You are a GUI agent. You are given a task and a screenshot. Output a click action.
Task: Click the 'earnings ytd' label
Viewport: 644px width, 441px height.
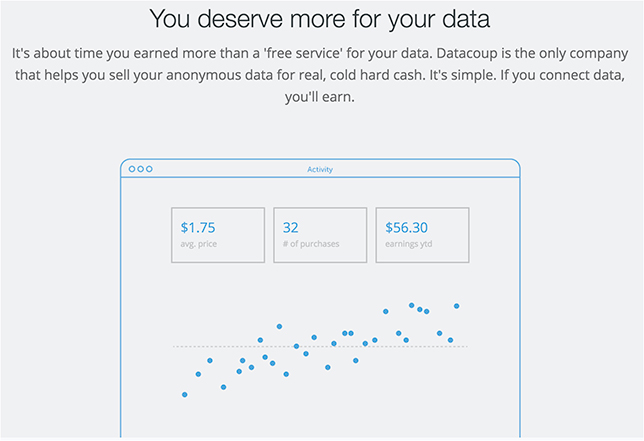pyautogui.click(x=409, y=244)
